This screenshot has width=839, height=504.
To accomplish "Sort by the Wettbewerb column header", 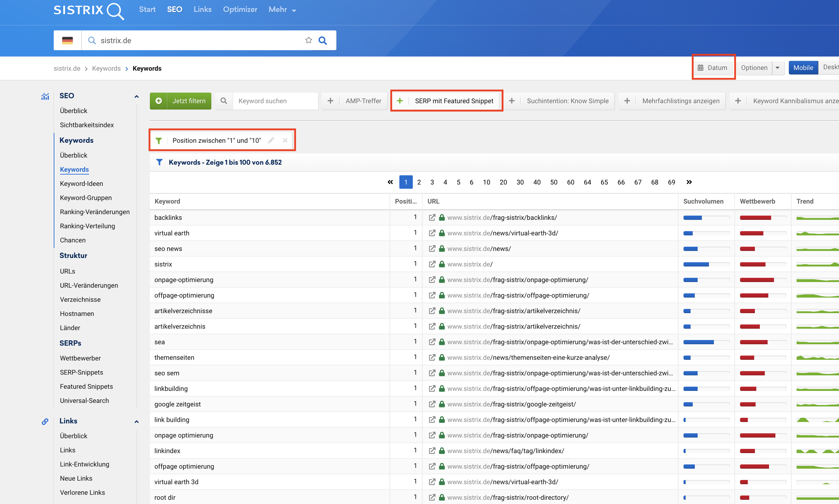I will (757, 201).
